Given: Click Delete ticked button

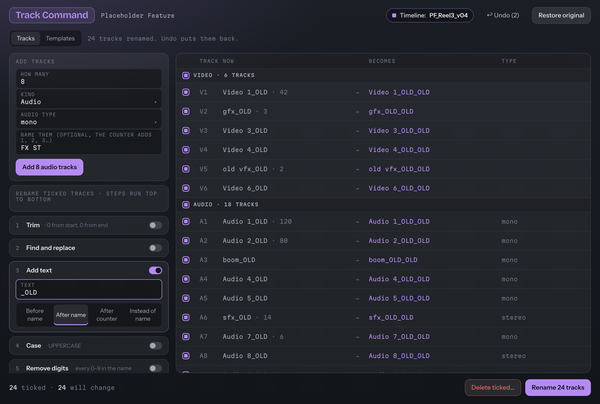Looking at the screenshot, I should (x=493, y=388).
